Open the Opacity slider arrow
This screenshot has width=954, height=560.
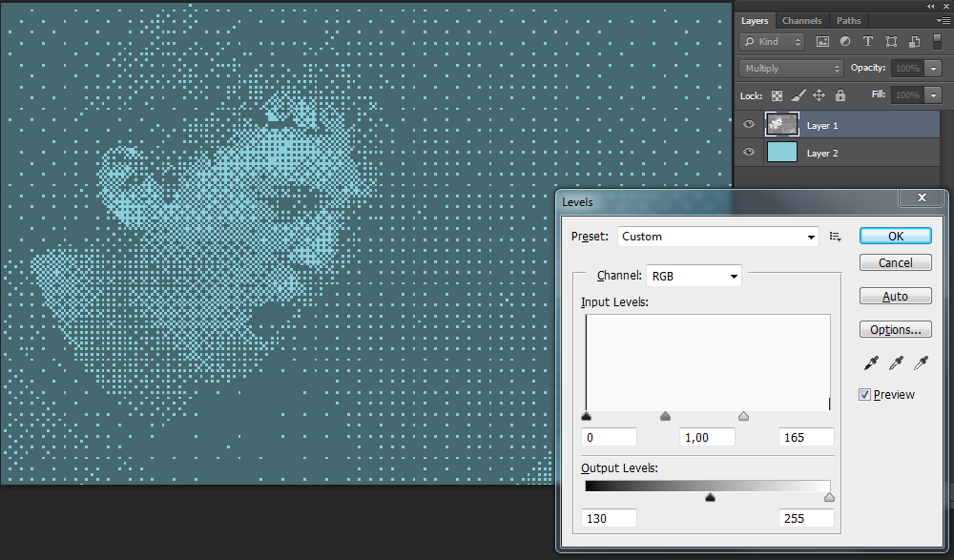[x=933, y=68]
